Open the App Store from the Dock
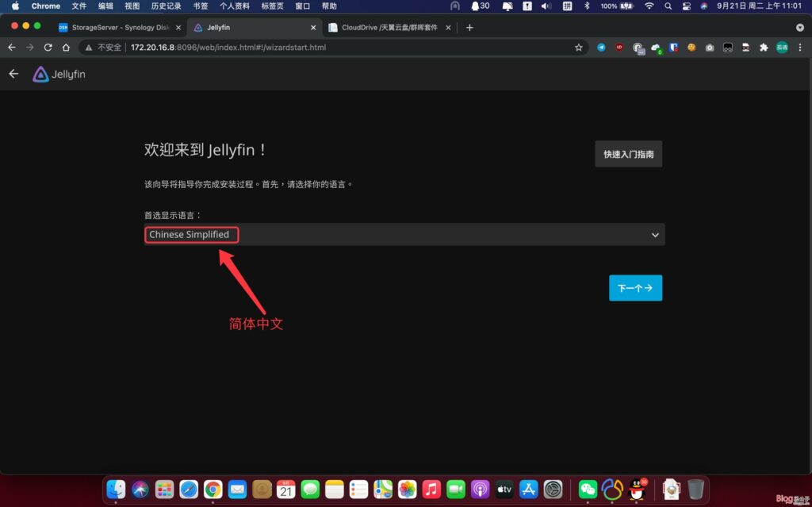This screenshot has height=507, width=812. click(529, 489)
